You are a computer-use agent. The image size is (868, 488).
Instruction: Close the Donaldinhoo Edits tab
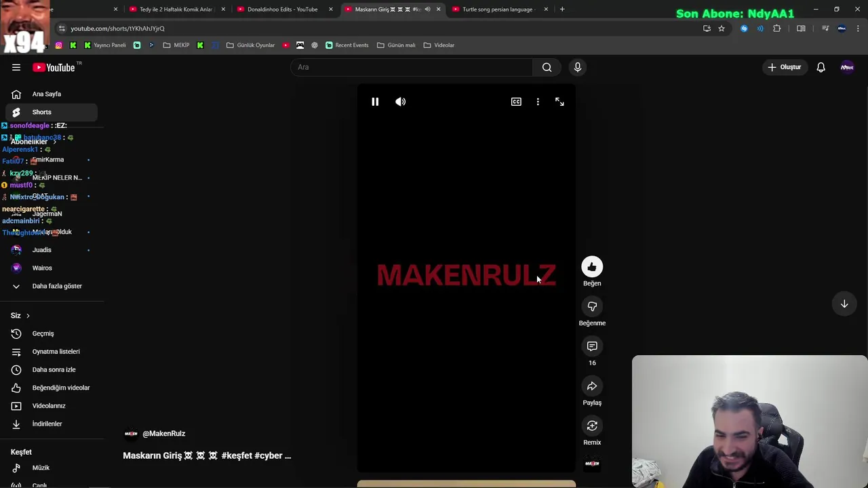(331, 9)
